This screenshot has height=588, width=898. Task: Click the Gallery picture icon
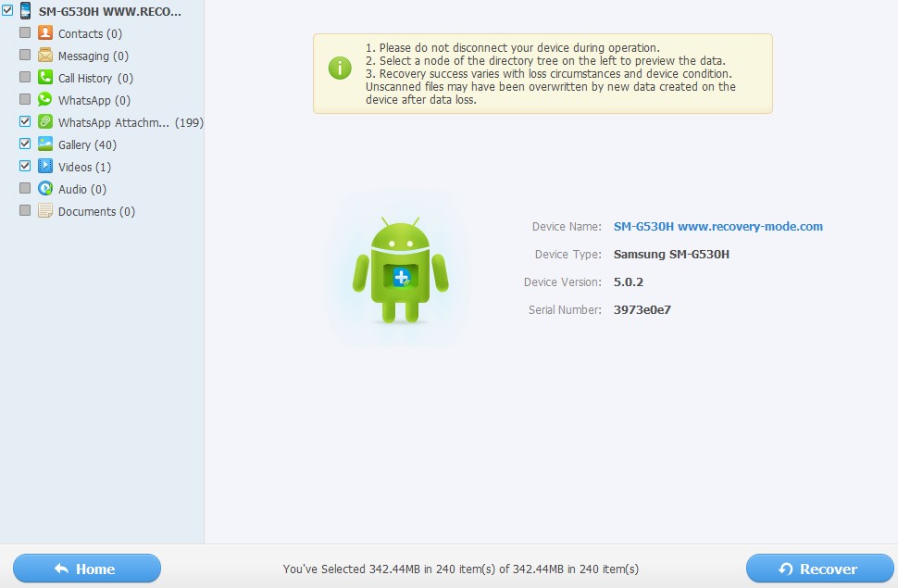45,144
